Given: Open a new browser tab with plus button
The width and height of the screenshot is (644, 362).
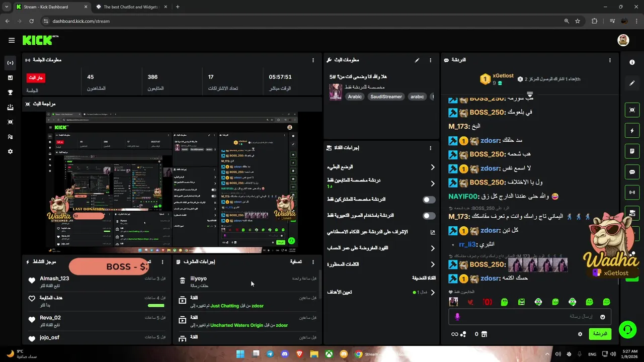Looking at the screenshot, I should [178, 7].
